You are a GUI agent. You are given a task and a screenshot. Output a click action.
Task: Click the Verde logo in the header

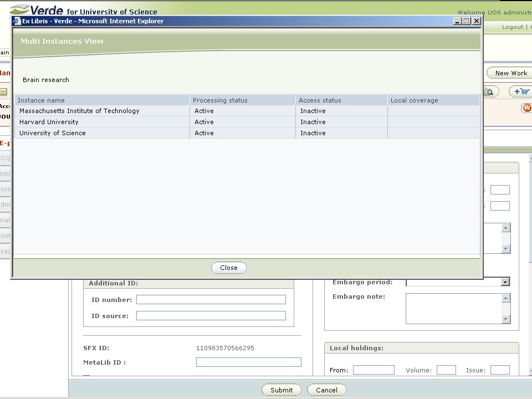(37, 9)
